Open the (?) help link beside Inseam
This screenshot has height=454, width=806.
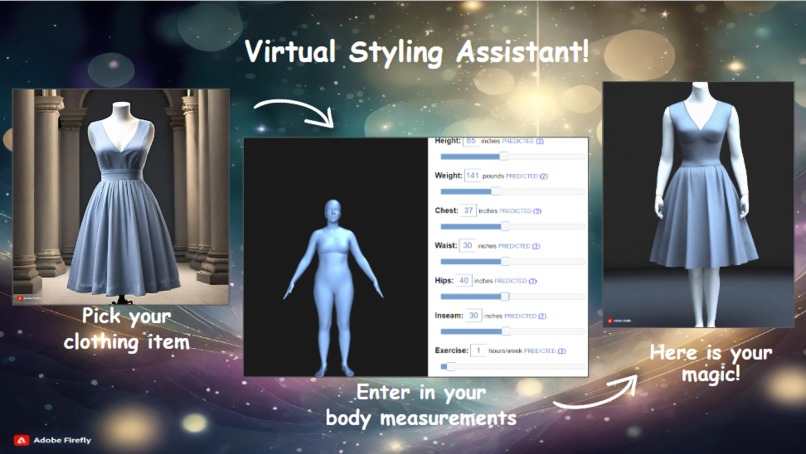click(542, 316)
